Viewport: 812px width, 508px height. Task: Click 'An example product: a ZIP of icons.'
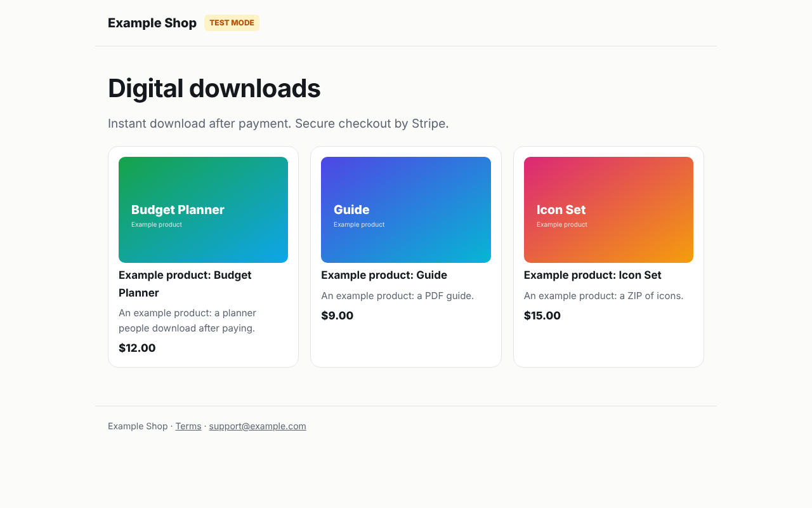click(603, 296)
